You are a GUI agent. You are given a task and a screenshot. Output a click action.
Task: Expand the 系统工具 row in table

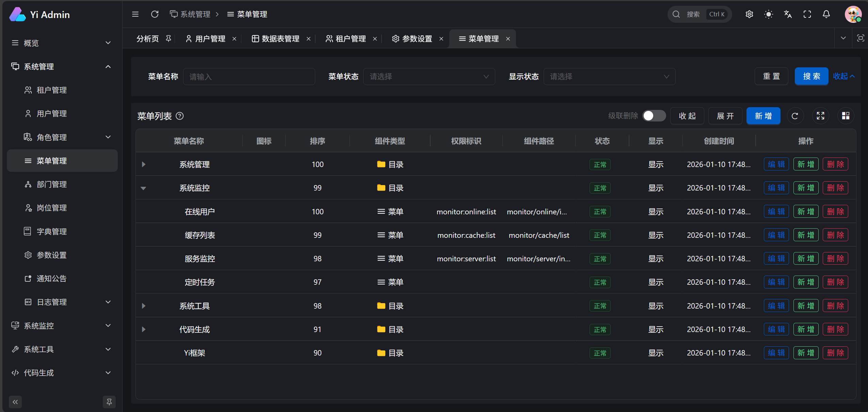[x=144, y=306]
